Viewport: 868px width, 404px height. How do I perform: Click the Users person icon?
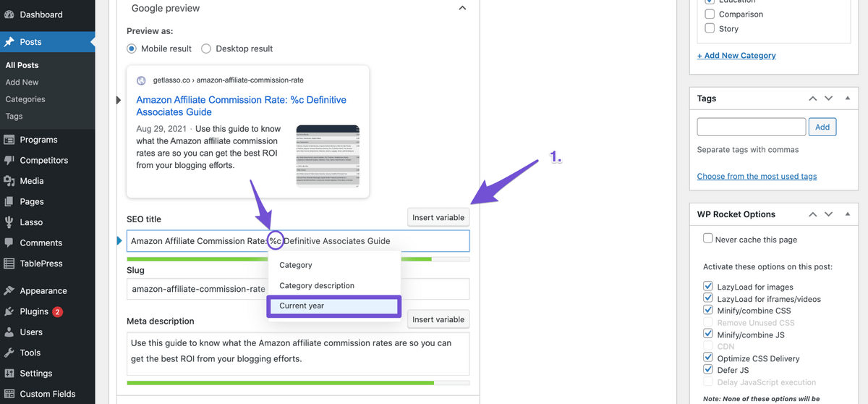9,332
